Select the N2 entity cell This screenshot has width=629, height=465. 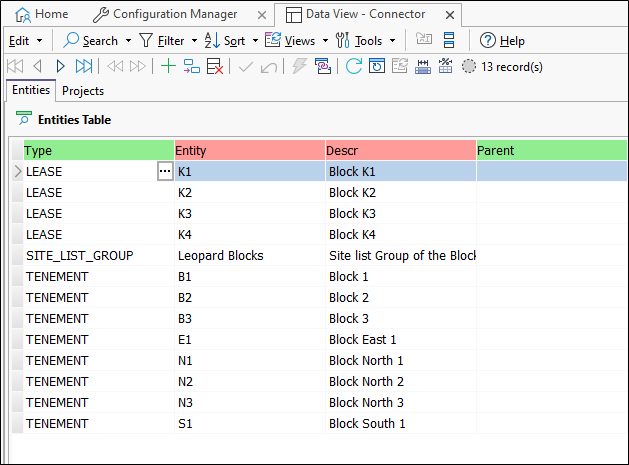pos(250,382)
